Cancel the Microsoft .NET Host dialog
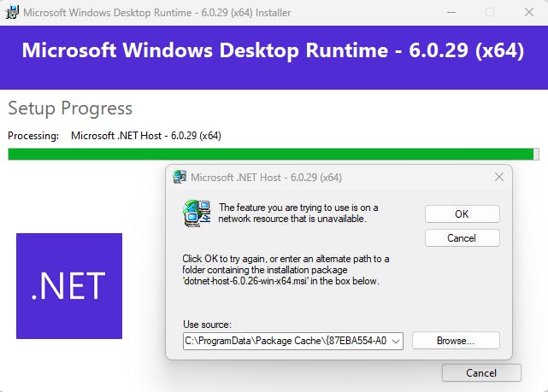This screenshot has height=392, width=548. 462,237
